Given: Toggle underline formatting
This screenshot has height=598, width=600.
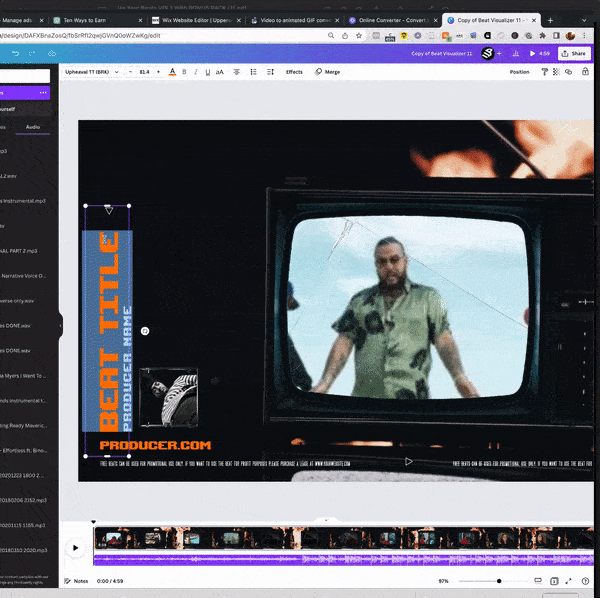Looking at the screenshot, I should 207,72.
